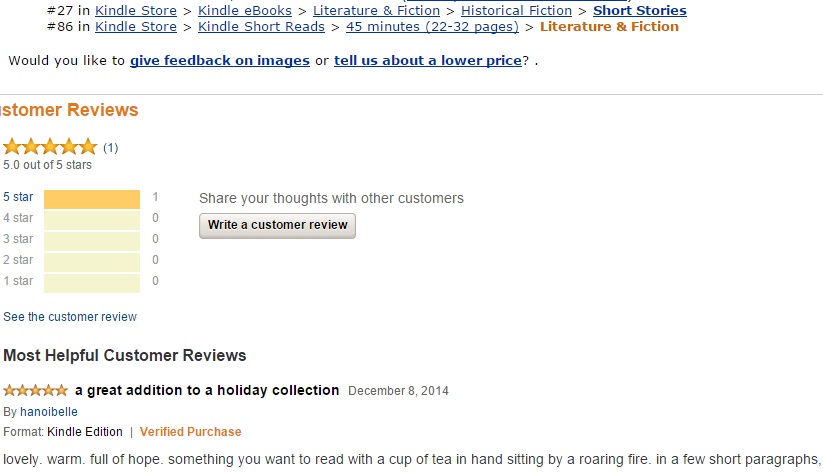
Task: Open Literature & Fiction link in #27 row
Action: pos(376,11)
